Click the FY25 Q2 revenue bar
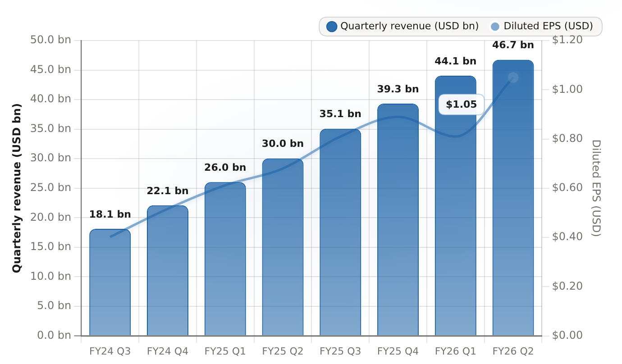Screen dimensions: 622x364 pyautogui.click(x=283, y=247)
